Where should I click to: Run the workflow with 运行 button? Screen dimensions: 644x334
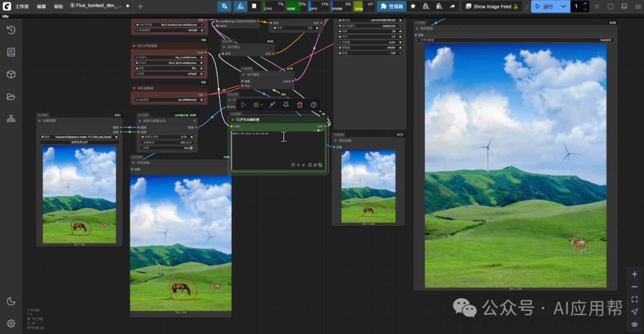tap(544, 6)
